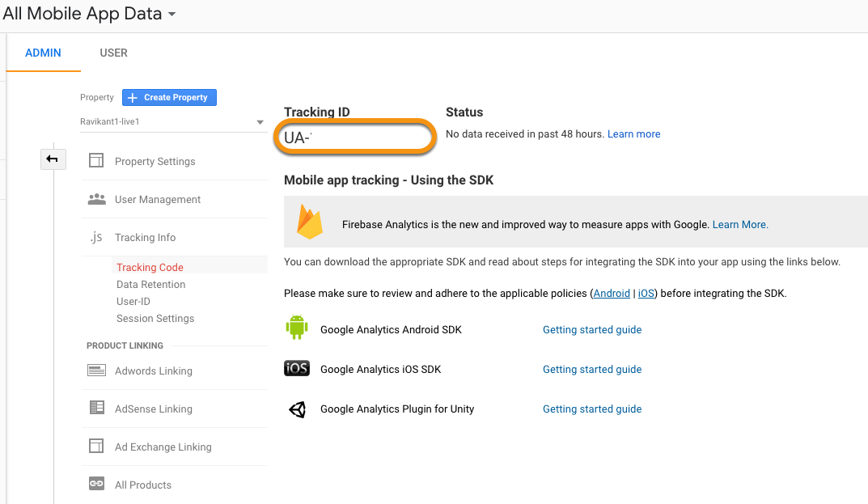This screenshot has width=868, height=504.
Task: Open Property Settings
Action: (155, 161)
